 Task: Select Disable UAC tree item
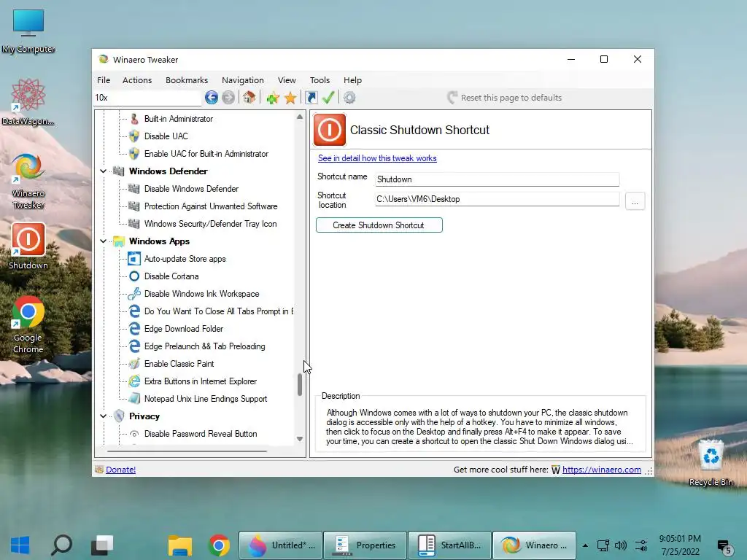[166, 136]
